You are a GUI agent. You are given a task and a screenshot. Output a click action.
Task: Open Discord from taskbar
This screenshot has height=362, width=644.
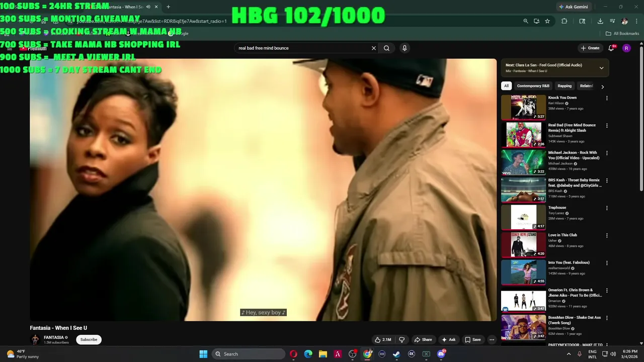[441, 354]
